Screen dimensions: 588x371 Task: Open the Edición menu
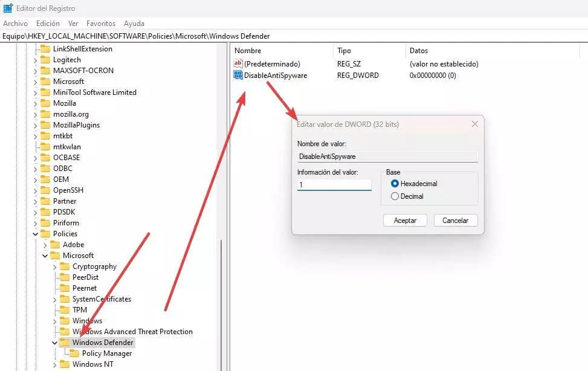point(48,23)
